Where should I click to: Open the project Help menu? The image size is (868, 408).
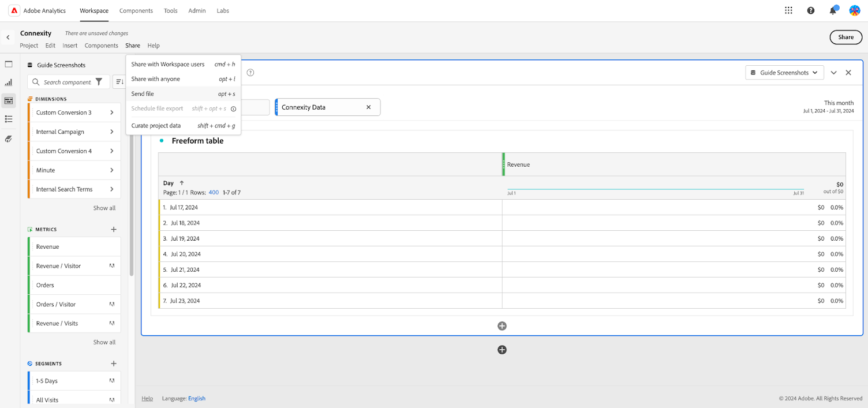click(x=154, y=46)
